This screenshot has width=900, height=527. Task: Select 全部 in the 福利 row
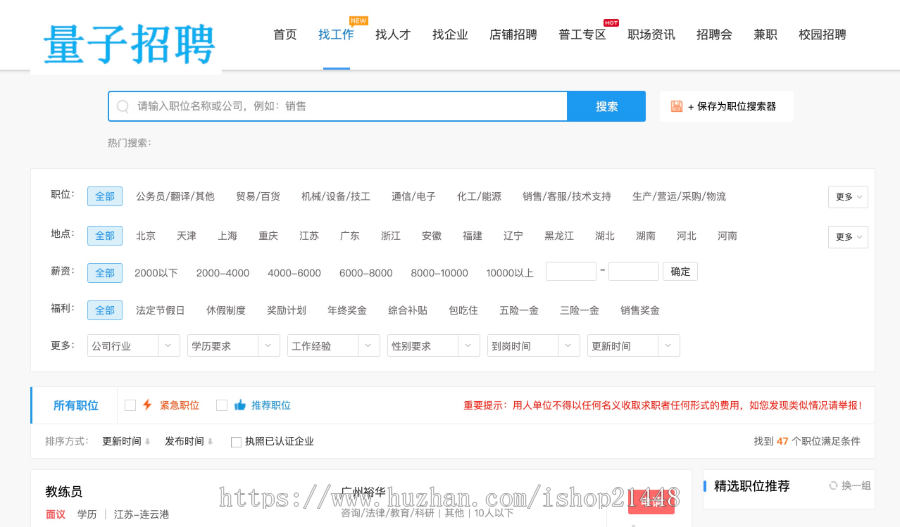[x=104, y=310]
